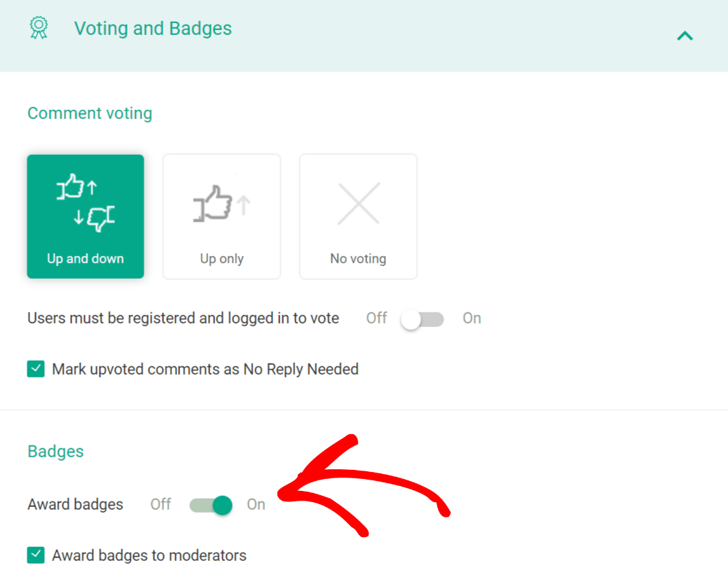Image resolution: width=728 pixels, height=570 pixels.
Task: Click the Off label beside Award badges
Action: tap(160, 504)
